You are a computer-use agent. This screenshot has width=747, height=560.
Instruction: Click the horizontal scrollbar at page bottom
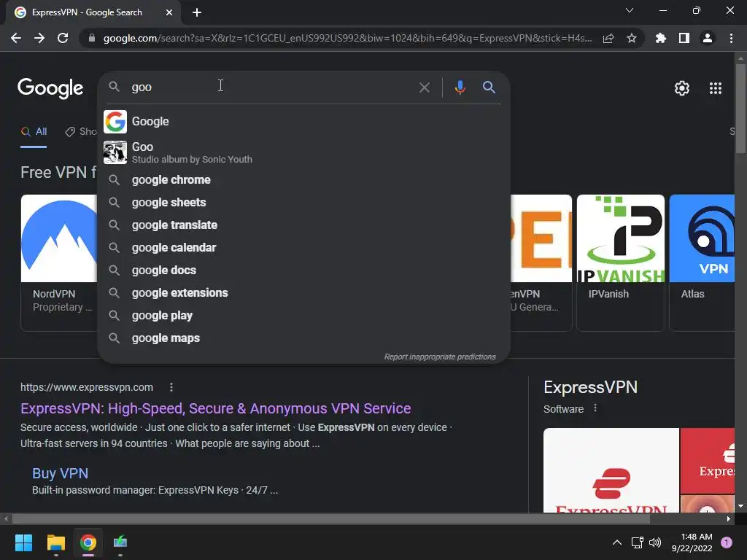(331, 518)
